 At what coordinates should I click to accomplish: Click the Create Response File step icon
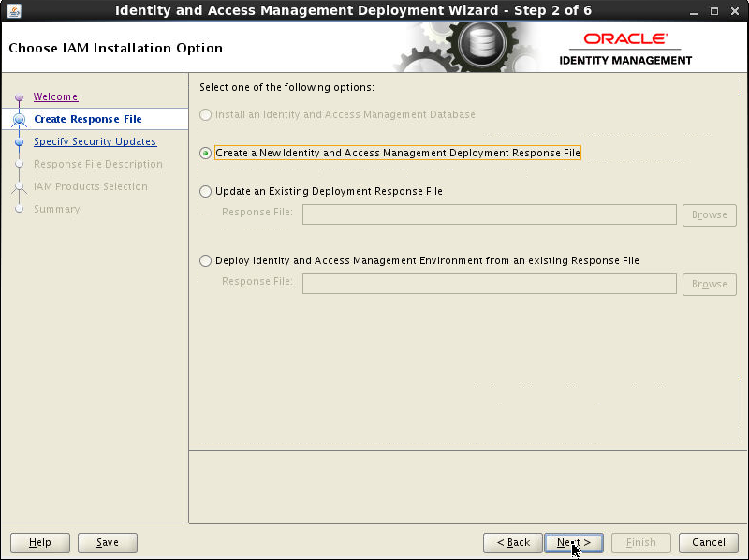[x=20, y=119]
